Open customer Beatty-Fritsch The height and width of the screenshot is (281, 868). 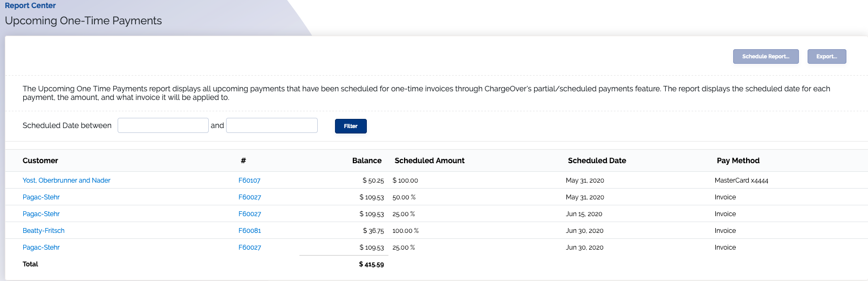tap(44, 231)
